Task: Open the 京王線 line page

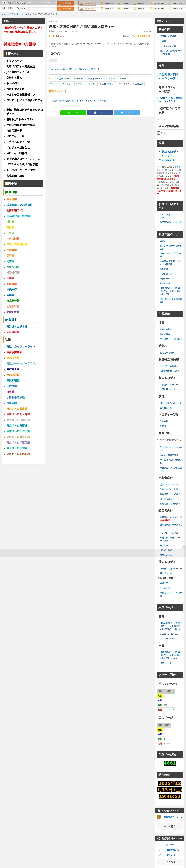Action: pos(10,392)
